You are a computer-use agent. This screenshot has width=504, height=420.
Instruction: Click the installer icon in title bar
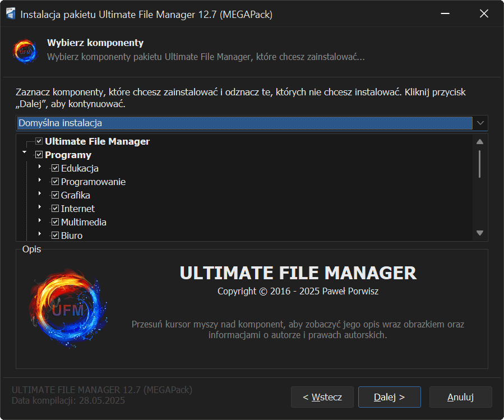point(10,14)
